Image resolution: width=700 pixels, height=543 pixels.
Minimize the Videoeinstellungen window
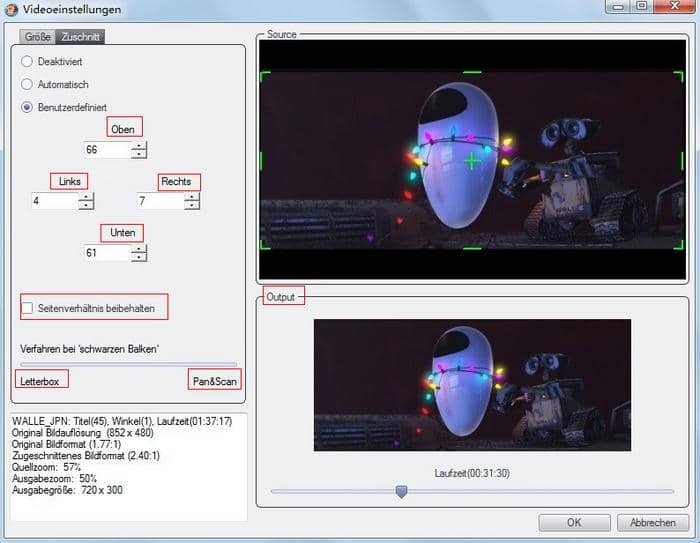[x=618, y=6]
